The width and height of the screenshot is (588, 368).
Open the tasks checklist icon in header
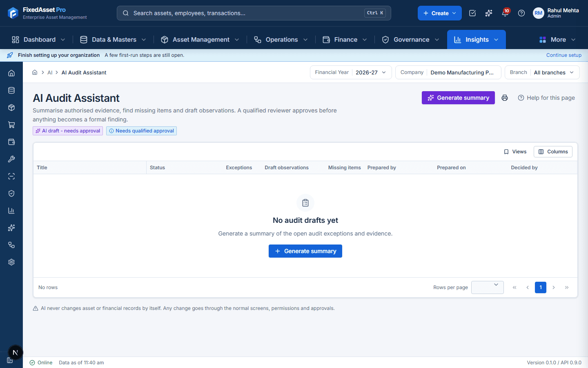pos(472,13)
